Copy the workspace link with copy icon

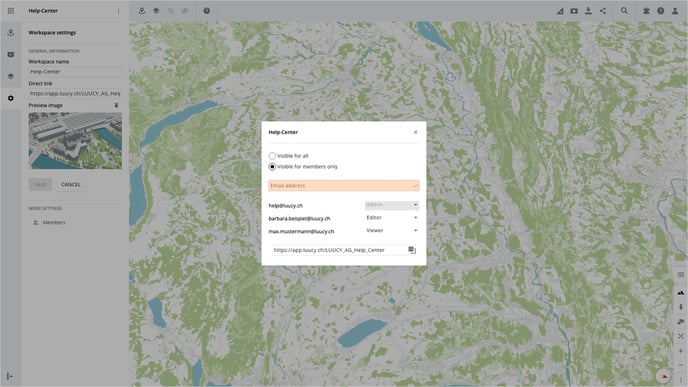[412, 250]
